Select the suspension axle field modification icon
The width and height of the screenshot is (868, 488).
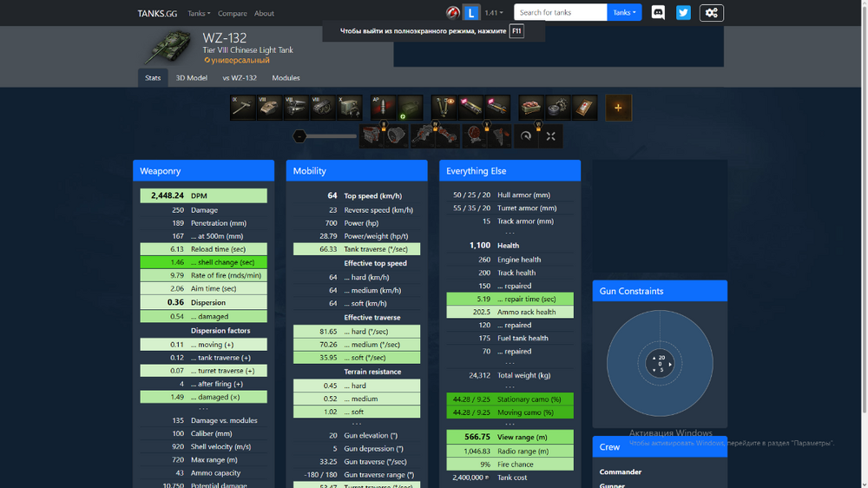tap(447, 136)
